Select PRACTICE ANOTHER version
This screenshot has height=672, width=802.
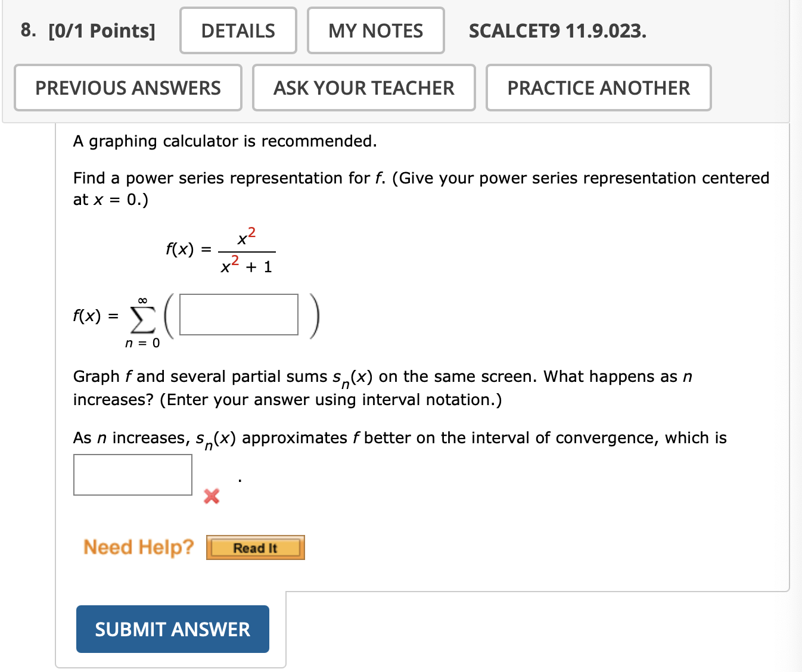pyautogui.click(x=598, y=88)
